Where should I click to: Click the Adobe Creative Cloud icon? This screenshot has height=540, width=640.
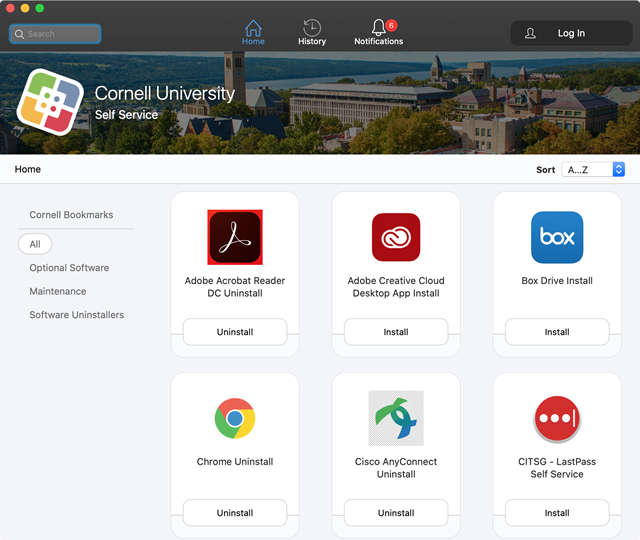[x=396, y=237]
